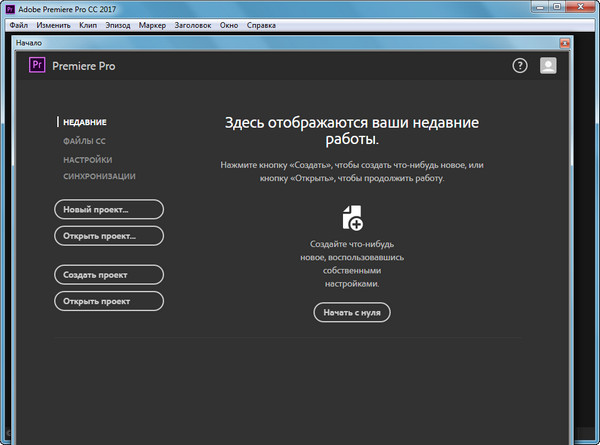Click the Начать с нуля button
This screenshot has width=600, height=445.
351,312
